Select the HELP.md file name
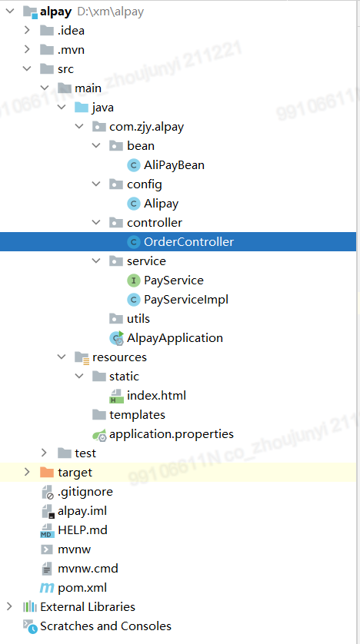The width and height of the screenshot is (360, 644). (x=82, y=530)
